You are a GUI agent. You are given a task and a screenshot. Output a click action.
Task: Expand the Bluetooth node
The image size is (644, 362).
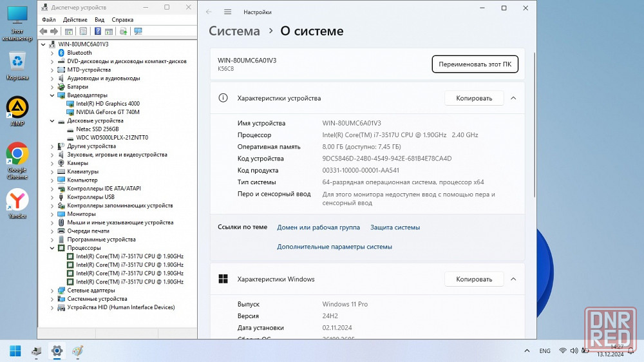pyautogui.click(x=52, y=53)
